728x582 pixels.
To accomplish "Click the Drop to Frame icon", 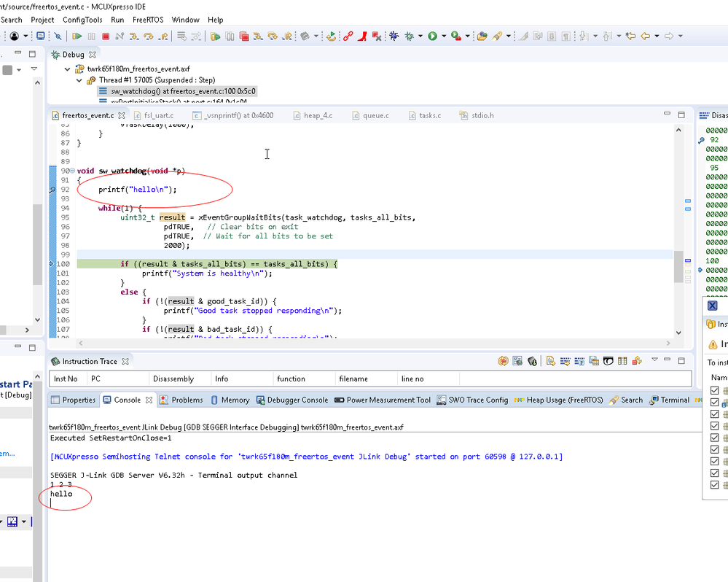I will [181, 36].
